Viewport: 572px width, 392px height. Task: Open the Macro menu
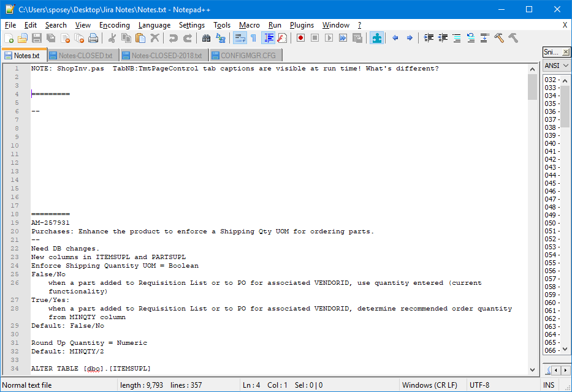pyautogui.click(x=249, y=25)
